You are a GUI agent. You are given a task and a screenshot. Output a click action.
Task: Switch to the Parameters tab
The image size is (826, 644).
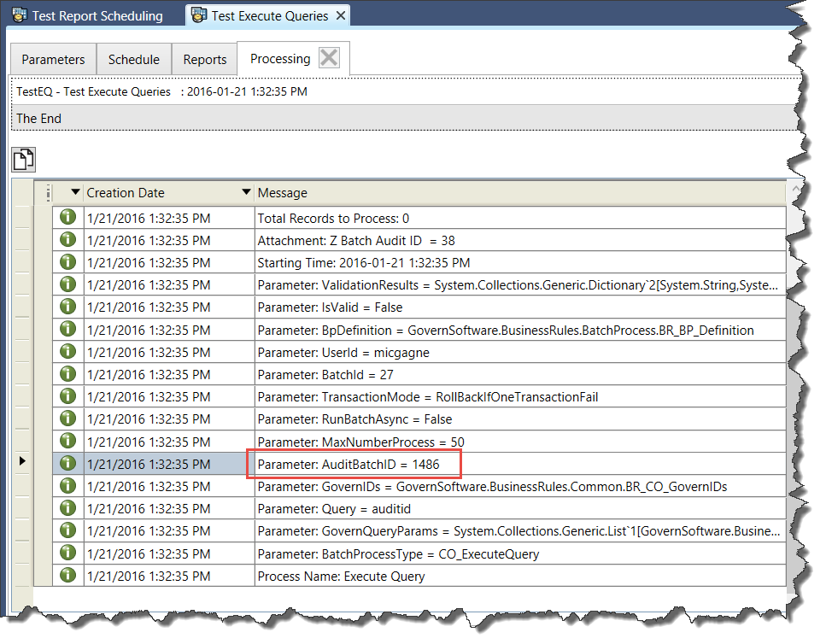point(53,60)
